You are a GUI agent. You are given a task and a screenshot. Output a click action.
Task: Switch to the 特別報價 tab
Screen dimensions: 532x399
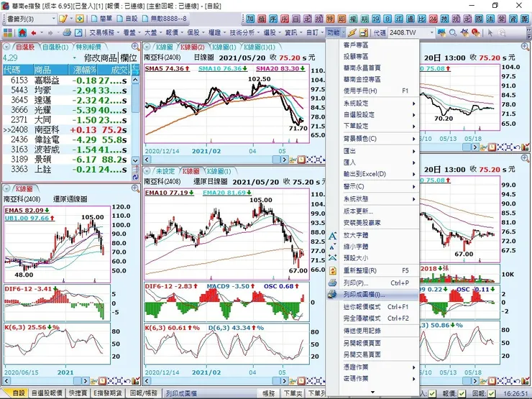coord(88,47)
